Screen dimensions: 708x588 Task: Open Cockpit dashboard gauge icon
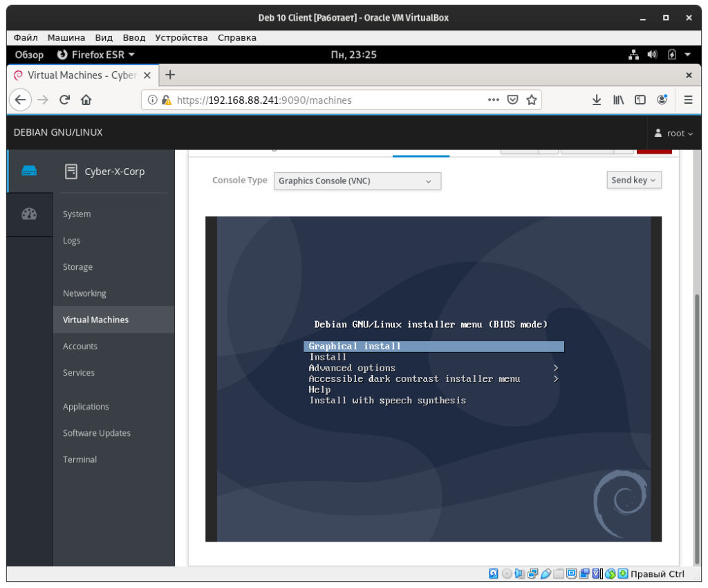(29, 214)
